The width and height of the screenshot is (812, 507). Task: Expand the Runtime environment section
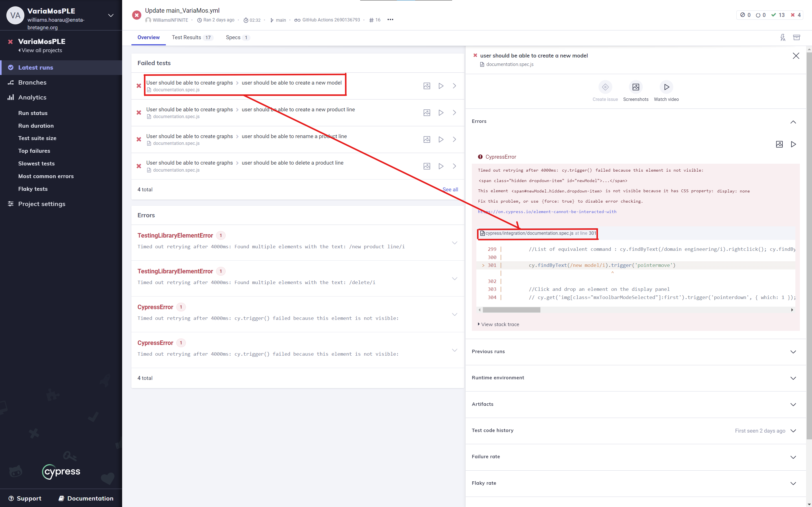tap(793, 378)
